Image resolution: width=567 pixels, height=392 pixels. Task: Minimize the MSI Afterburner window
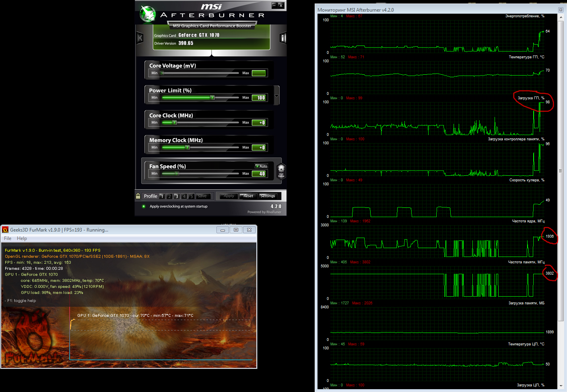[274, 5]
